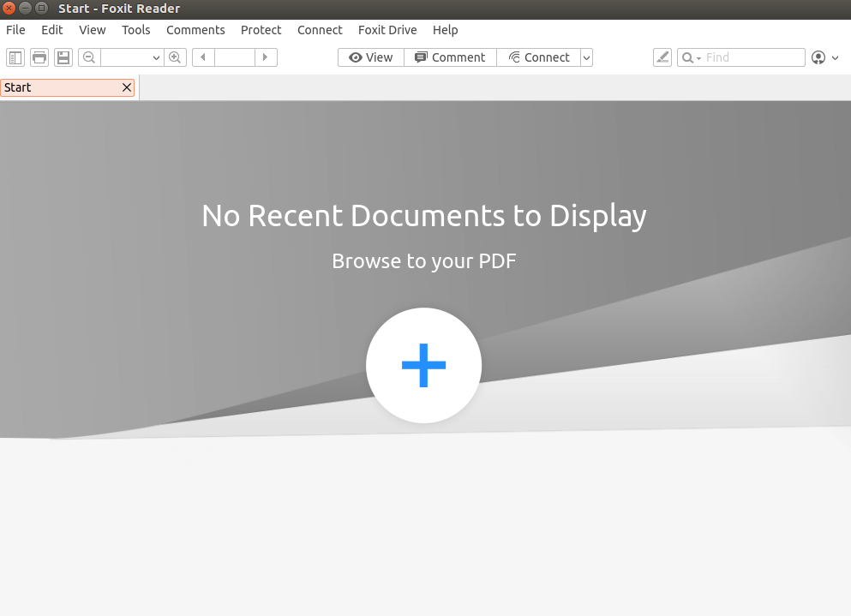Click the Save toolbar icon

coord(63,57)
